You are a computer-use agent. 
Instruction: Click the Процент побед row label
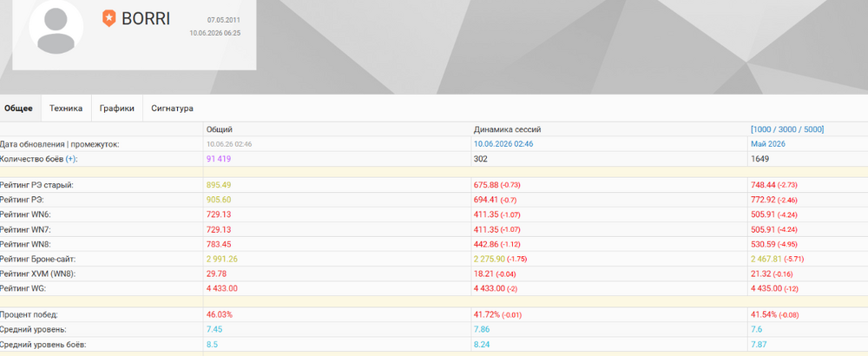click(29, 315)
